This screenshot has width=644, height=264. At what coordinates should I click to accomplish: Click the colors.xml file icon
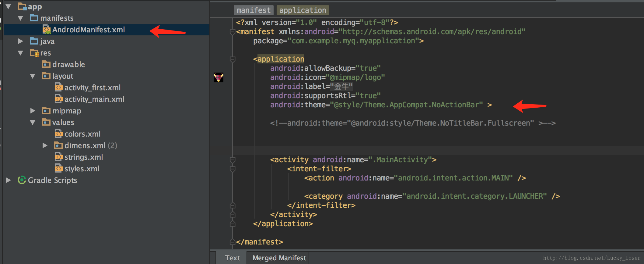click(x=58, y=134)
